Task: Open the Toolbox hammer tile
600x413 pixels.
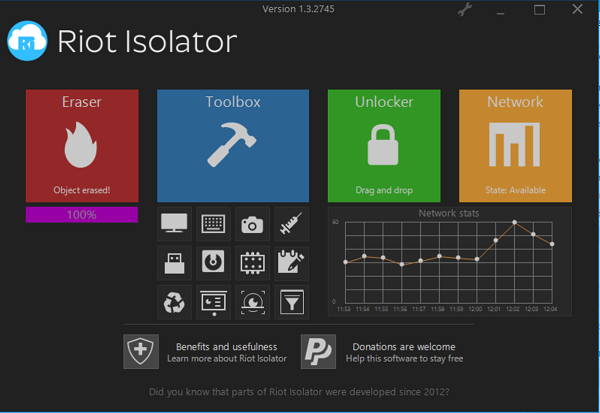Action: pyautogui.click(x=233, y=145)
